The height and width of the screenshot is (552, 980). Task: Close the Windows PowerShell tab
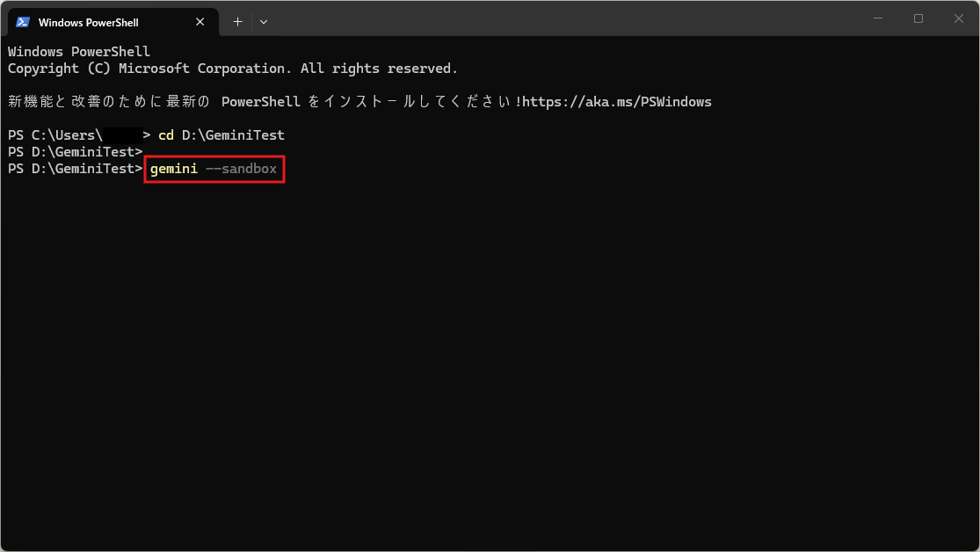pyautogui.click(x=202, y=22)
